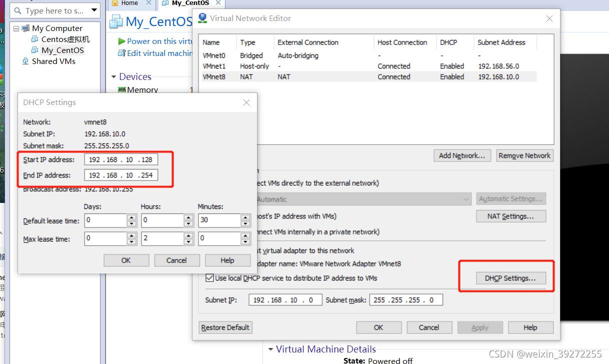This screenshot has width=609, height=364.
Task: Click the Remove Network button
Action: [x=524, y=155]
